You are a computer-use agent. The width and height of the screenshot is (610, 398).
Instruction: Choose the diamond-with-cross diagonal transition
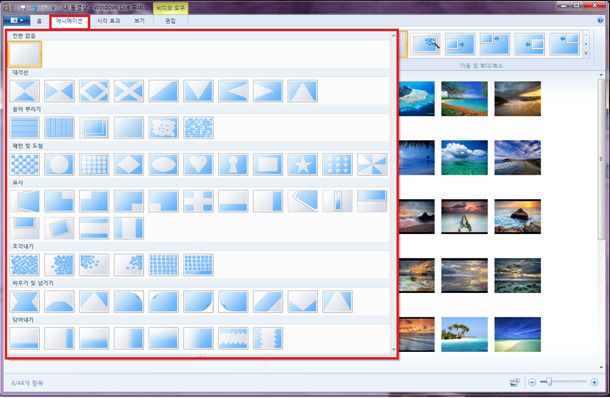click(x=94, y=91)
